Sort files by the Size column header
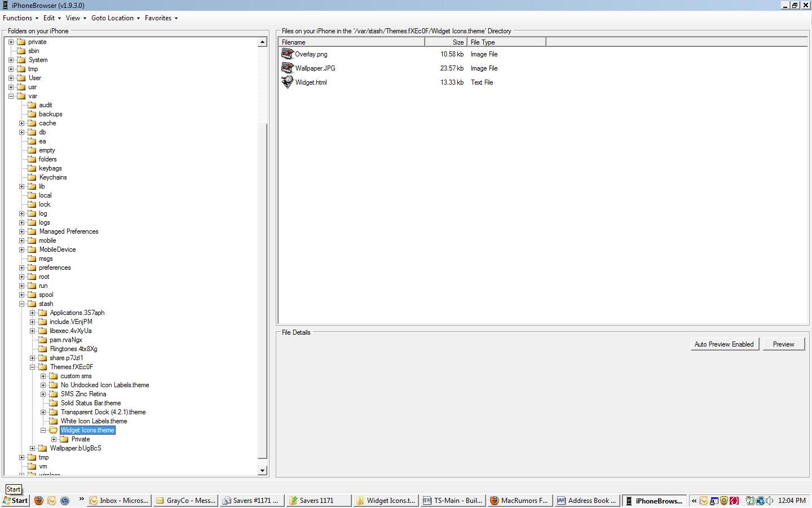This screenshot has width=812, height=508. coord(445,42)
